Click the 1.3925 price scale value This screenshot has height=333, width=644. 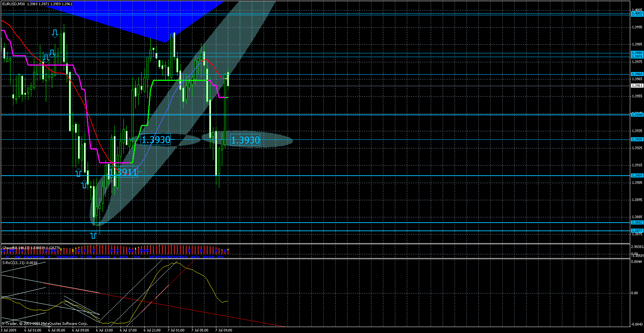tap(637, 148)
